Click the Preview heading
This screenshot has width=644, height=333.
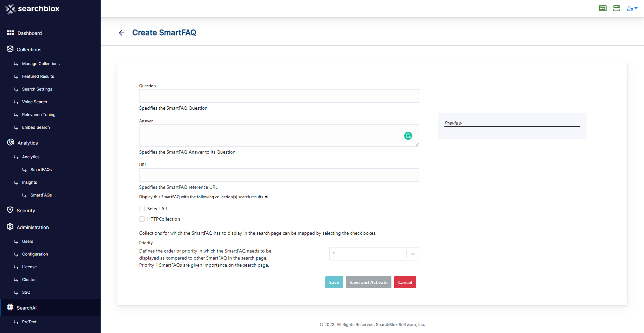point(453,123)
